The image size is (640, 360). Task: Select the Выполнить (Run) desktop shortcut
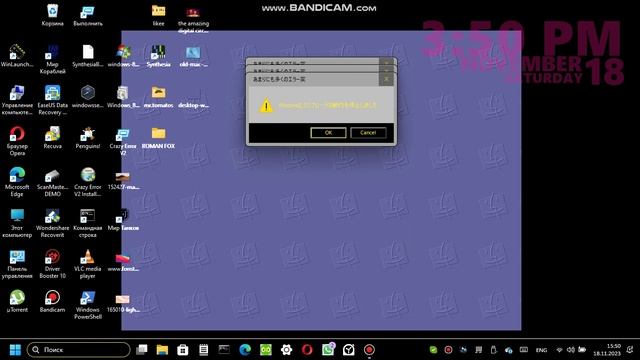coord(88,16)
